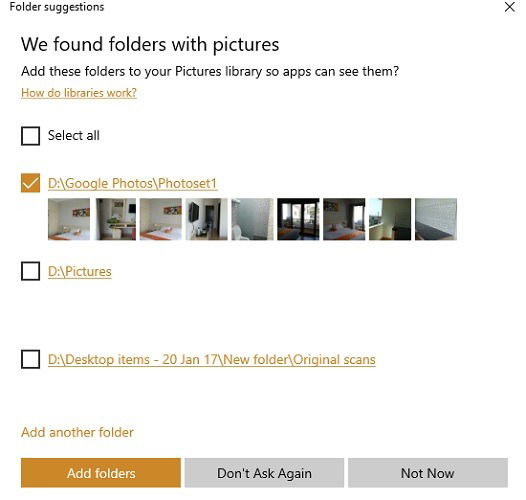
Task: Open the How do libraries work link
Action: pos(79,93)
